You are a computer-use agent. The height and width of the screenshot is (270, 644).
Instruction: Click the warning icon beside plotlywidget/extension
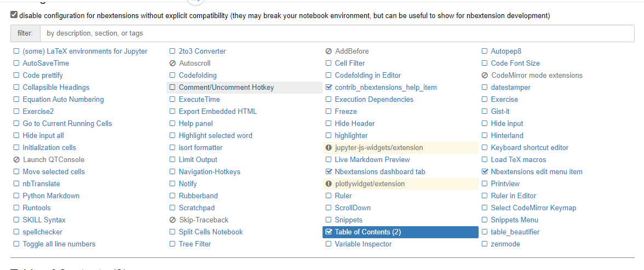tap(328, 183)
